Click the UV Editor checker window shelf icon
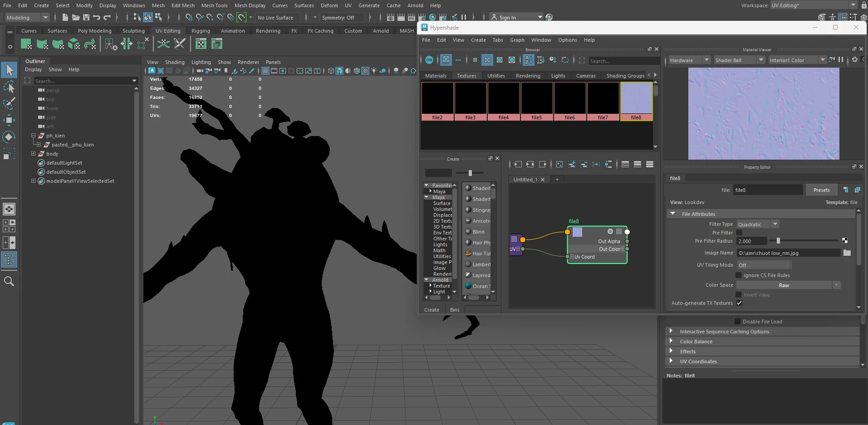This screenshot has width=868, height=425. pyautogui.click(x=201, y=44)
